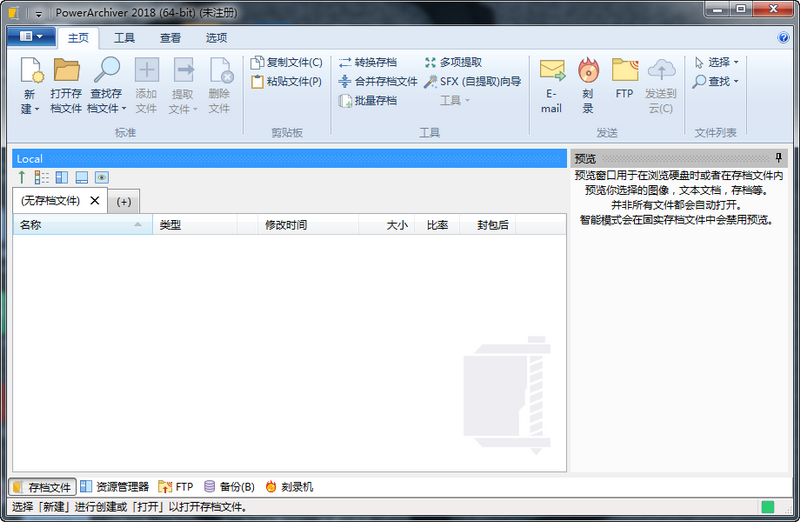
Task: Click the E-mail send icon
Action: (552, 70)
